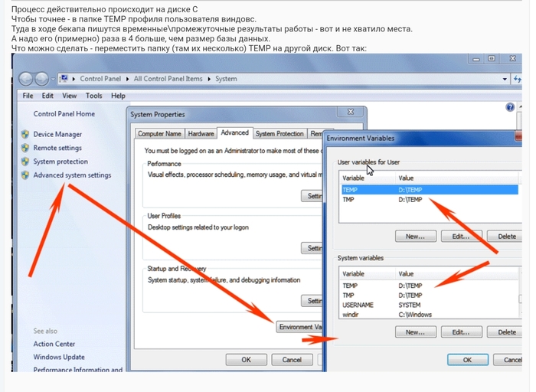Select the windir row in System variables
Screen dimensions: 536x392
coord(430,315)
